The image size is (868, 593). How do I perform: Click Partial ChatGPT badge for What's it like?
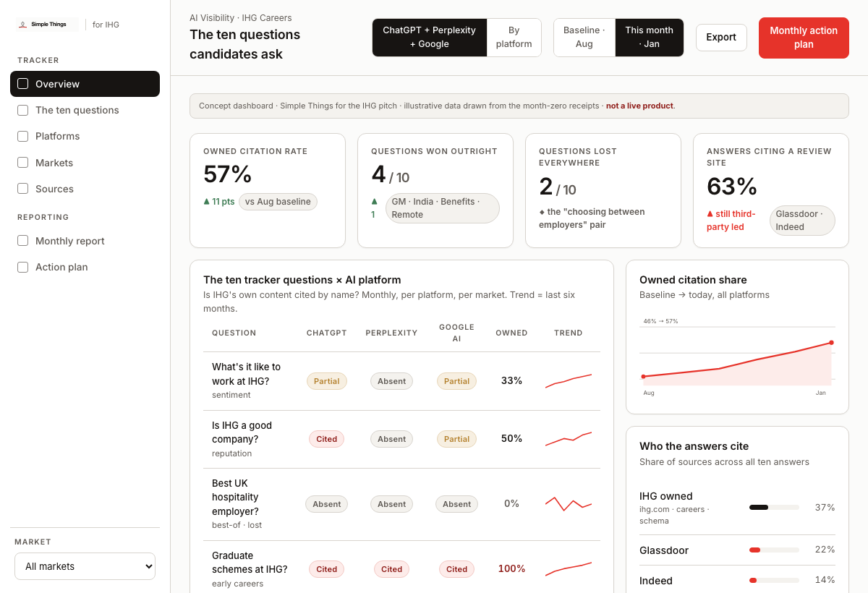[326, 381]
